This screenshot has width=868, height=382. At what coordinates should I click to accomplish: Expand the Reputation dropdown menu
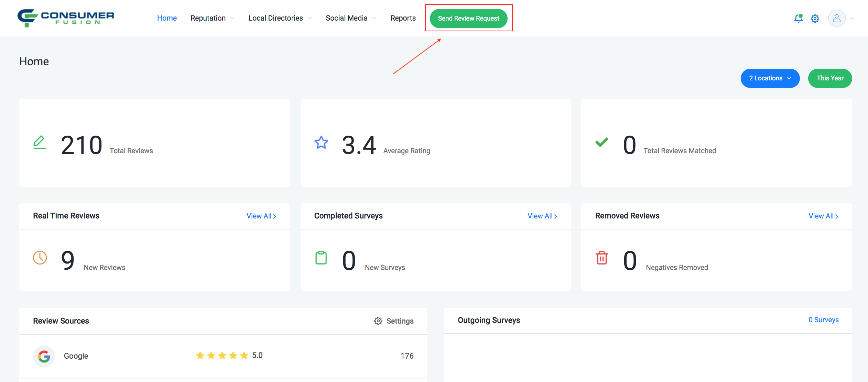(212, 18)
